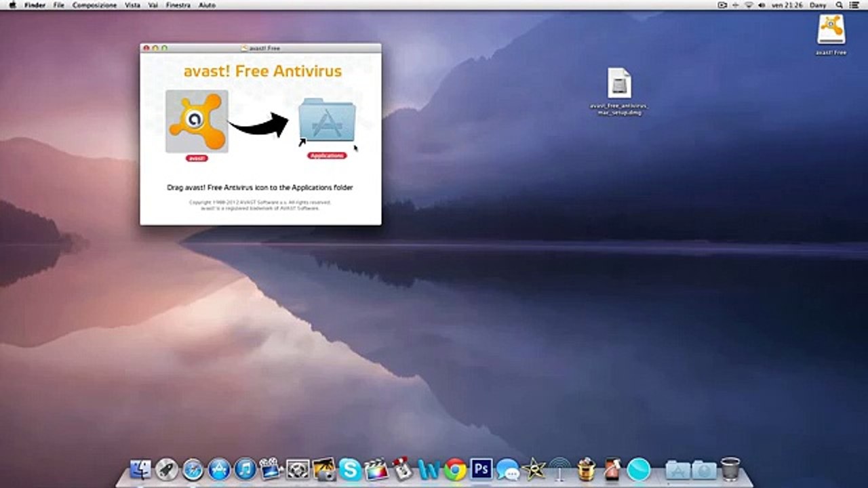Open Messages chat bubble in the dock
This screenshot has height=488, width=868.
[508, 469]
